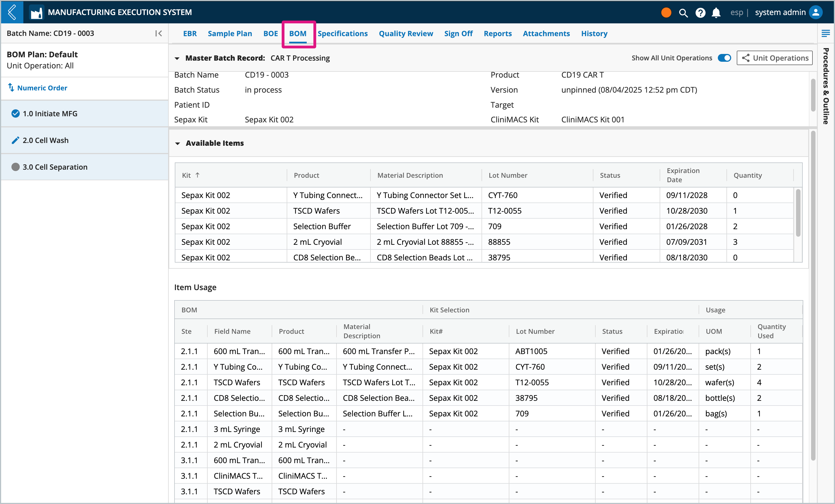Click the back chevron in the header

pos(12,12)
